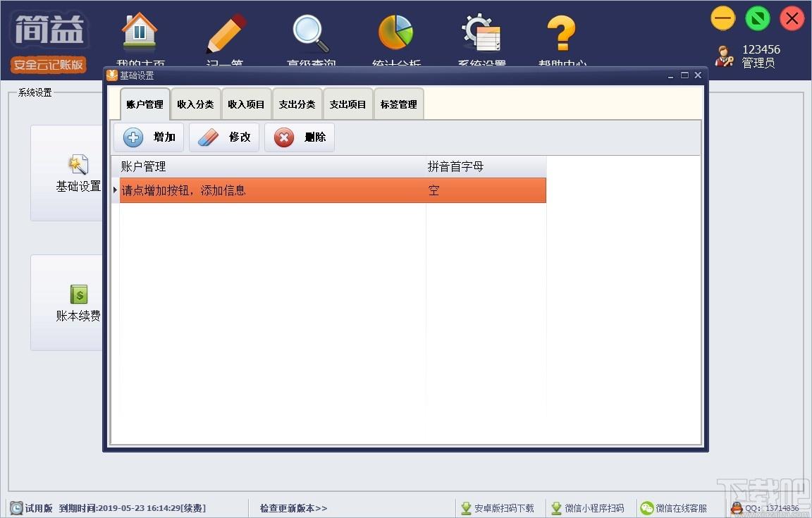Open 微信在线客服 WeChat support
Screen dimensions: 812x518
(x=673, y=508)
